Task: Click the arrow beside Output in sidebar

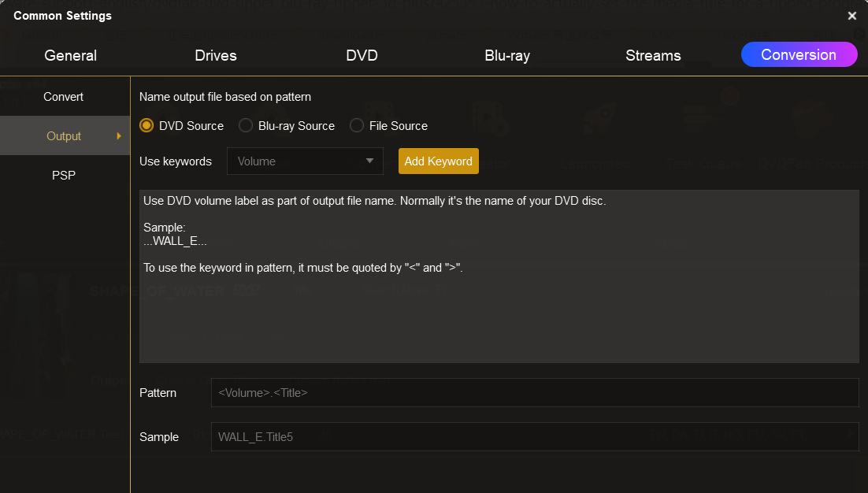Action: pos(119,136)
